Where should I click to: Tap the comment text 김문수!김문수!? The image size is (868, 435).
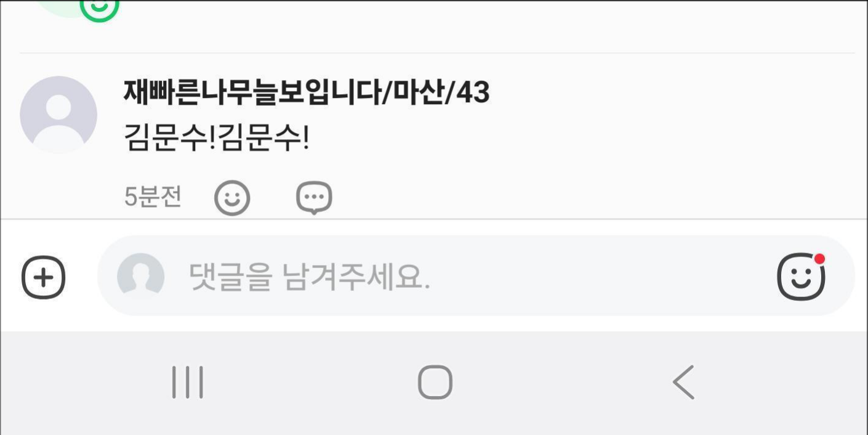tap(216, 139)
